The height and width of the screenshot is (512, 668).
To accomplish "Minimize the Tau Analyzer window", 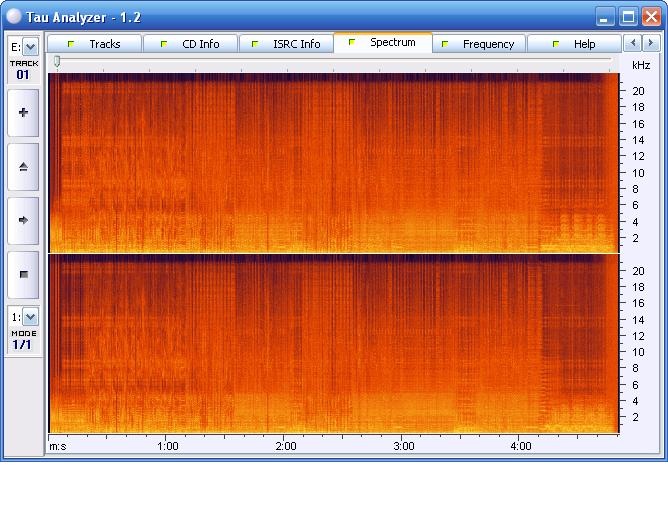I will coord(605,17).
